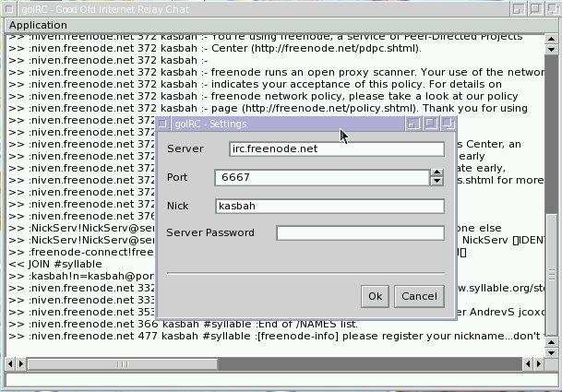Click the Settings dialog depth icon
The height and width of the screenshot is (392, 562).
coord(448,124)
